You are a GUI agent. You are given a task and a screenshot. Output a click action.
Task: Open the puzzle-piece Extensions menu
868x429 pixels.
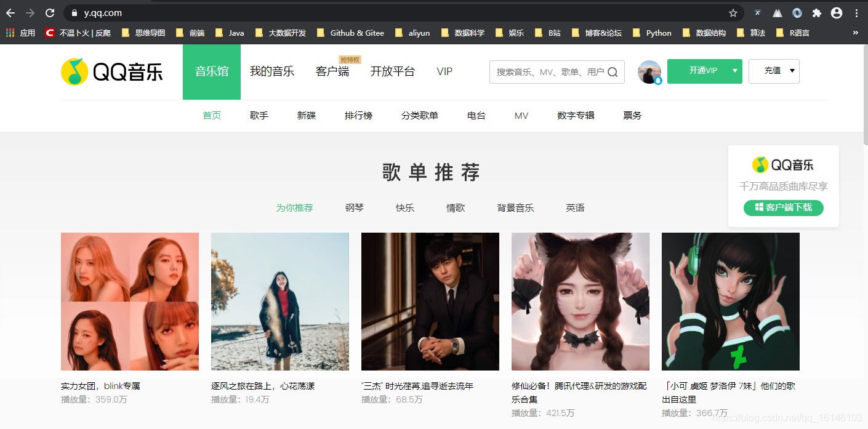[x=817, y=13]
